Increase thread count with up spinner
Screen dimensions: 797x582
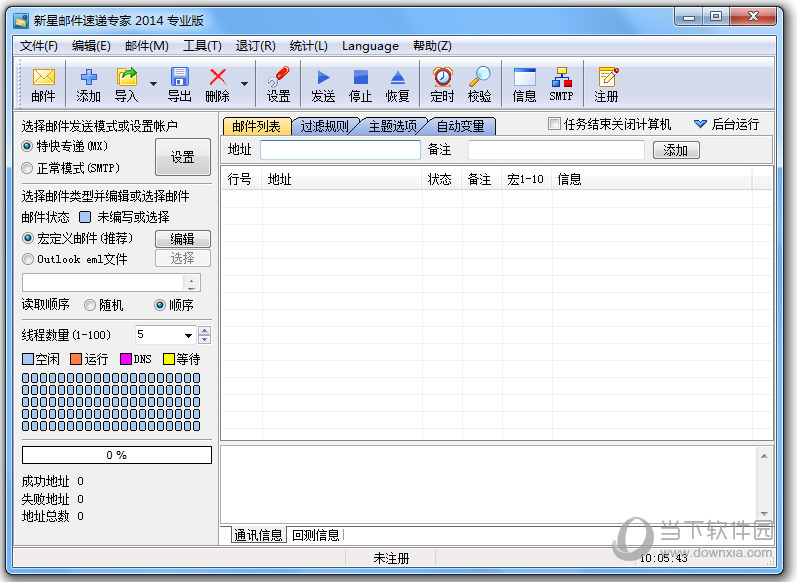pos(204,330)
